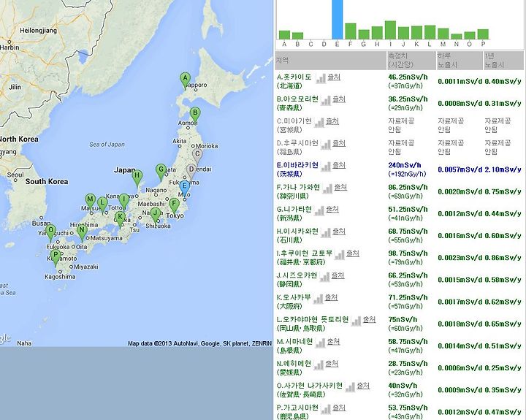Click the South Korea label on map
The height and width of the screenshot is (420, 526).
click(47, 181)
